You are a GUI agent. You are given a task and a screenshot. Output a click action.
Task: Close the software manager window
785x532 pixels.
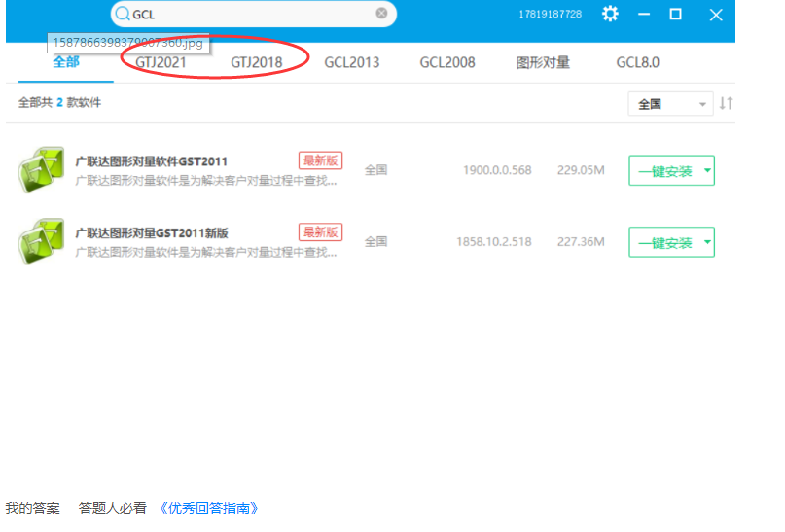pos(716,15)
